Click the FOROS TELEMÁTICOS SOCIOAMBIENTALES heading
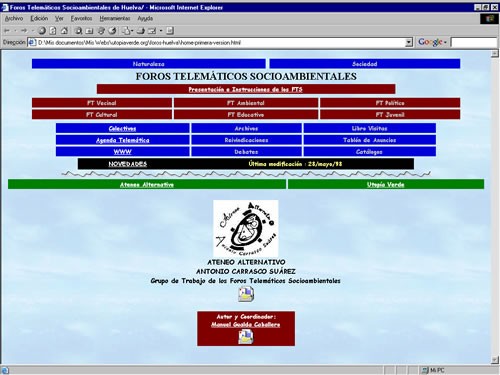The height and width of the screenshot is (375, 500). pos(246,76)
